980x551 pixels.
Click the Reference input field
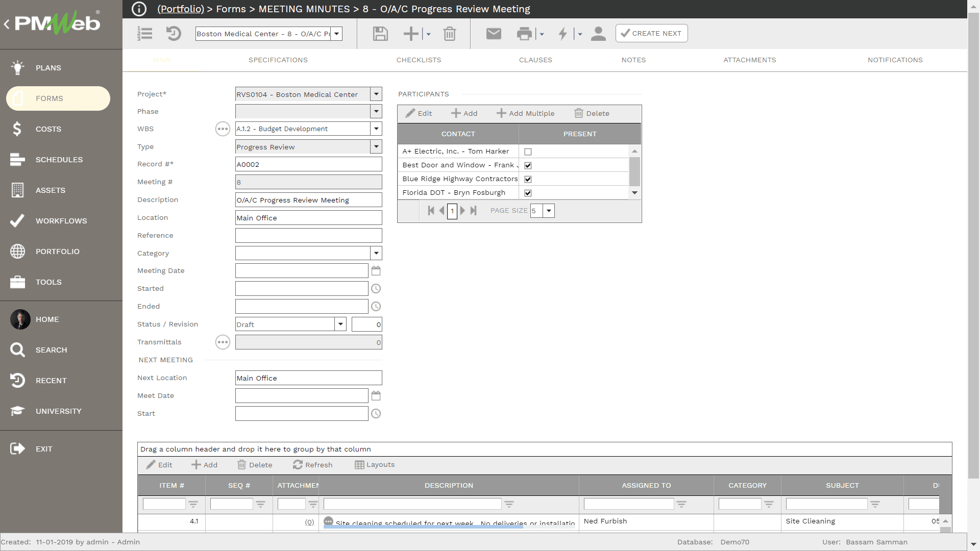(x=308, y=236)
